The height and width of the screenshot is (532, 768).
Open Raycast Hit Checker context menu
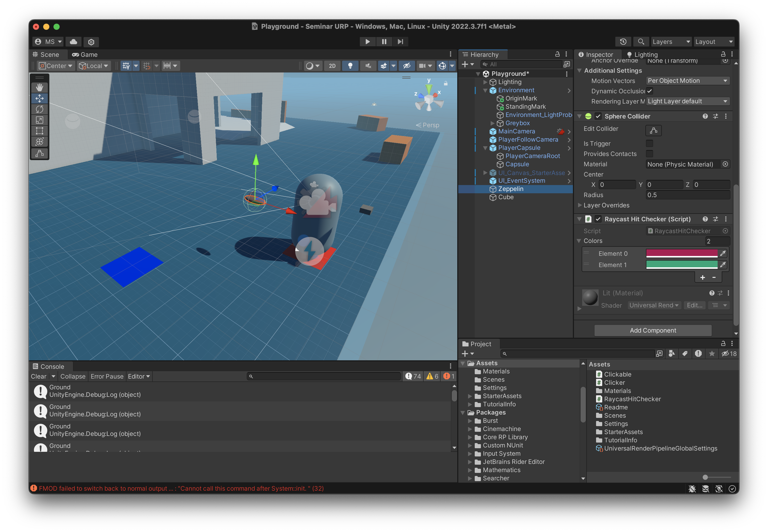coord(726,219)
